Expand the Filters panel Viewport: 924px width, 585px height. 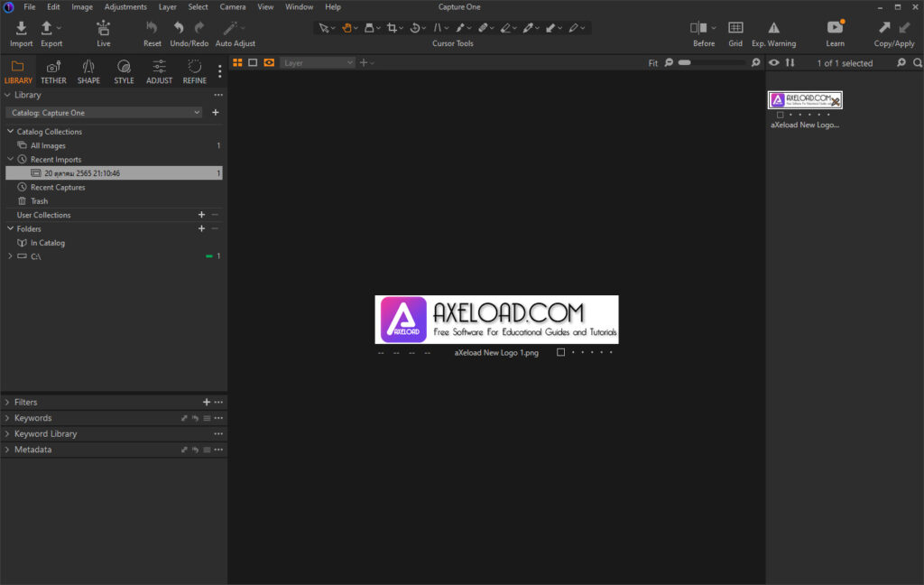pyautogui.click(x=7, y=402)
